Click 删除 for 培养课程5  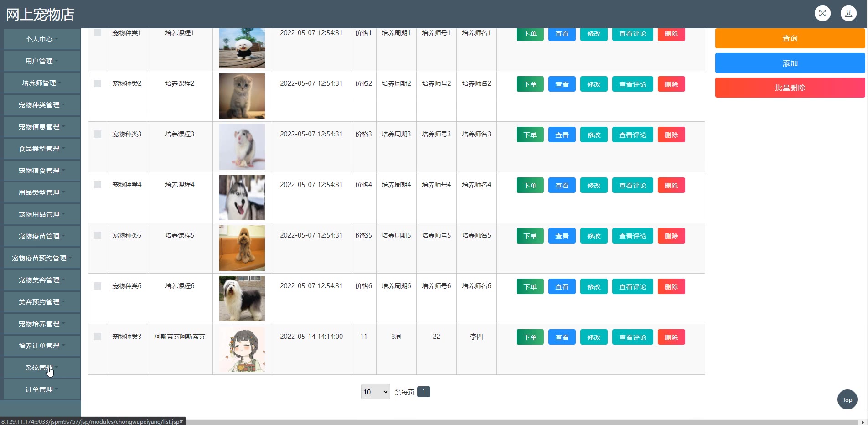[672, 236]
